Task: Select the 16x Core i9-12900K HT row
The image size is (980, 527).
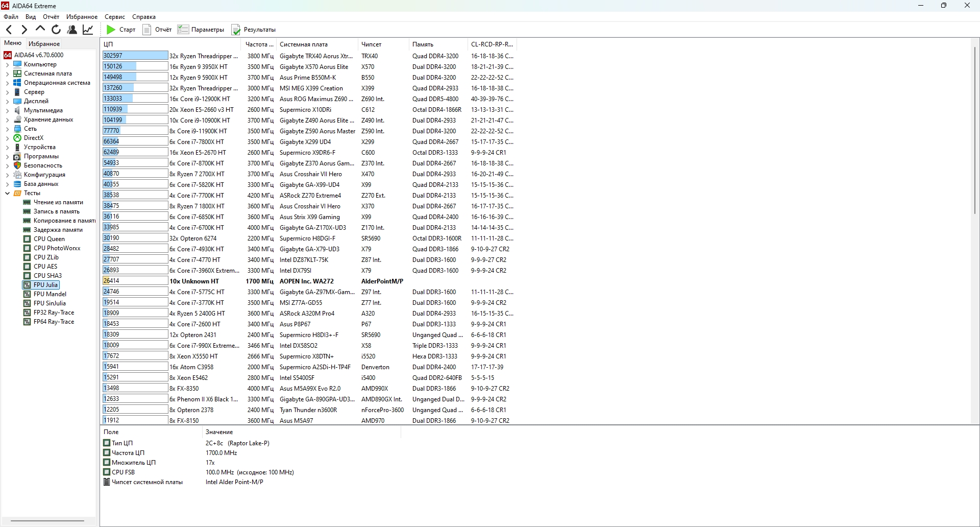Action: tap(308, 99)
